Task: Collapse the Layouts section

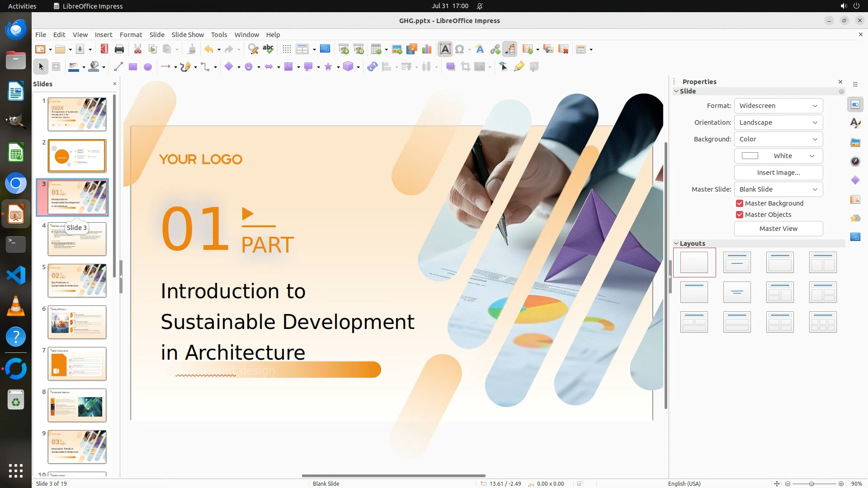Action: [677, 244]
